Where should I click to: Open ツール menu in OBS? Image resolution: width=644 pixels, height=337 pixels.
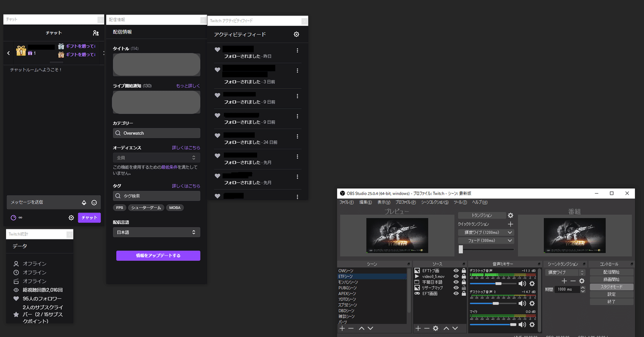click(x=460, y=202)
